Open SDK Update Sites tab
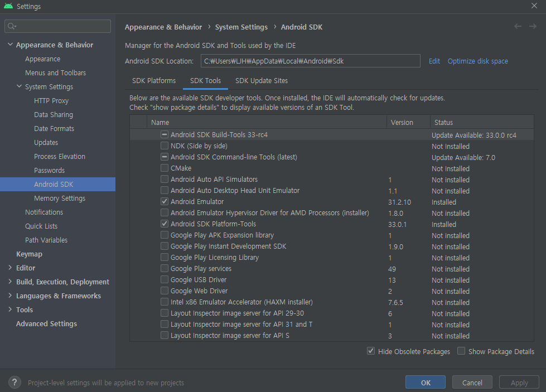This screenshot has height=392, width=546. click(262, 80)
